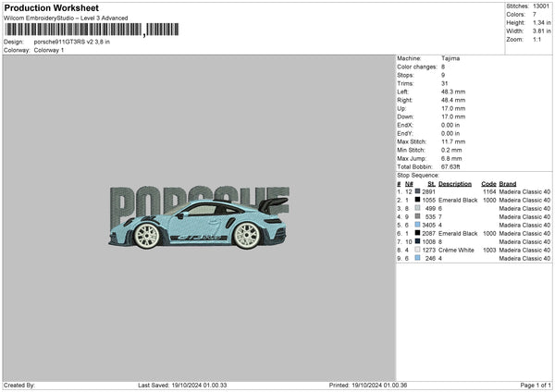Select Last Saved timestamp '19/10/2024 01.00.33'

click(199, 386)
